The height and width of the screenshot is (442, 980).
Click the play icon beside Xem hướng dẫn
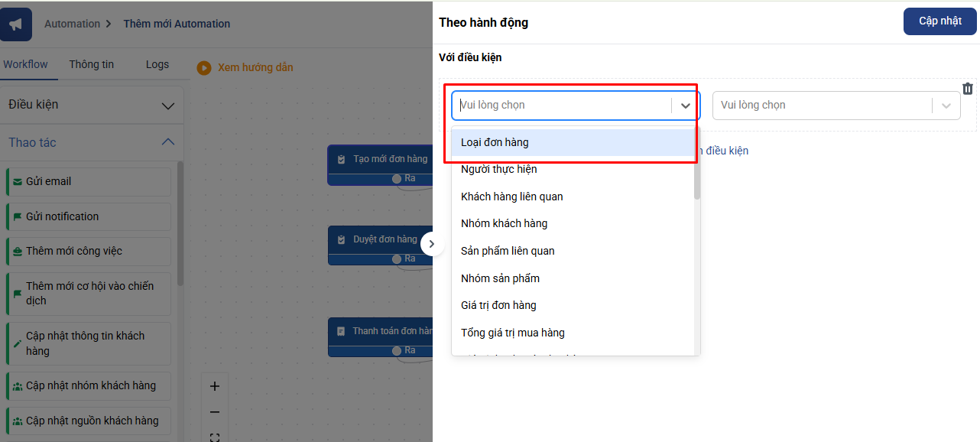click(x=204, y=68)
